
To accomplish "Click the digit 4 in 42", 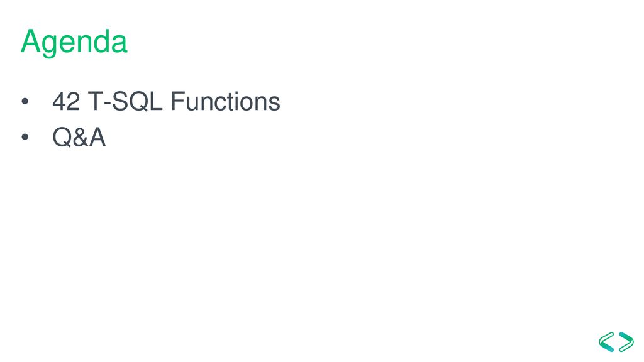I will pos(59,101).
